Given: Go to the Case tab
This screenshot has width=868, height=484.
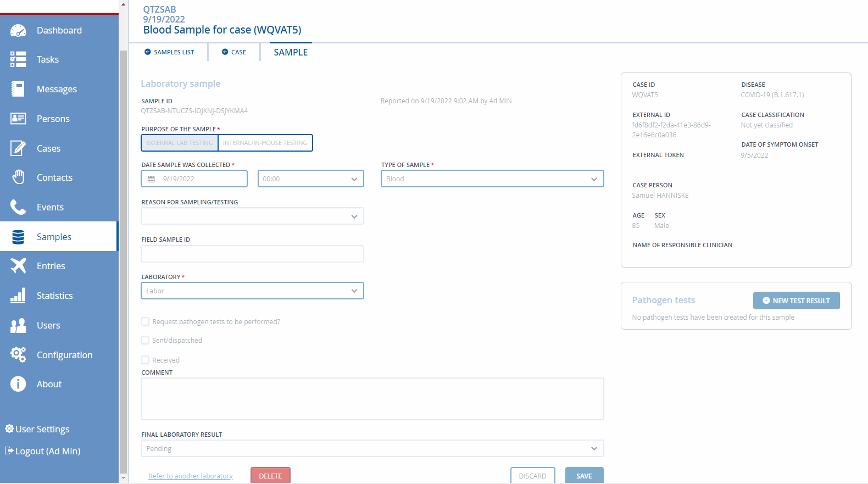Looking at the screenshot, I should (234, 52).
